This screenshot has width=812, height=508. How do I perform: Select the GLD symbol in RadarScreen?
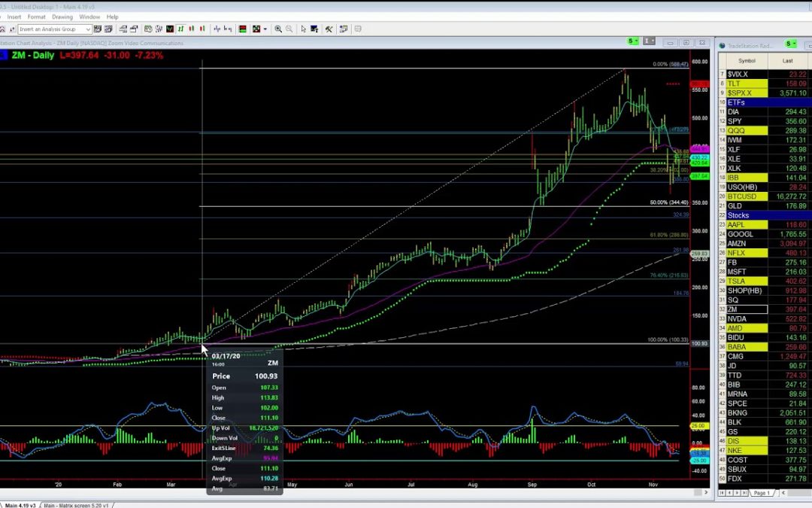tap(747, 205)
